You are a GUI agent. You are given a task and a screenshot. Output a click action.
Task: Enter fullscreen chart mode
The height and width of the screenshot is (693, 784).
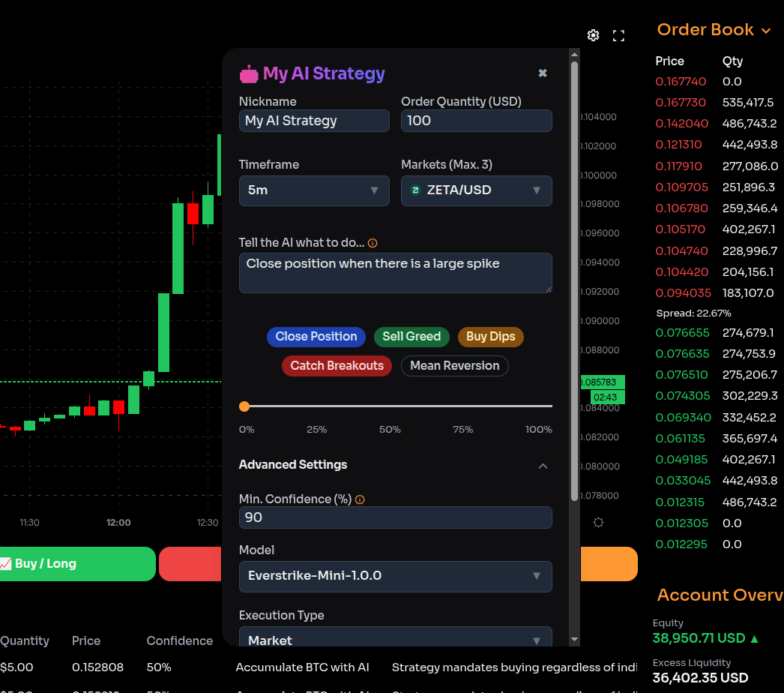click(x=618, y=35)
